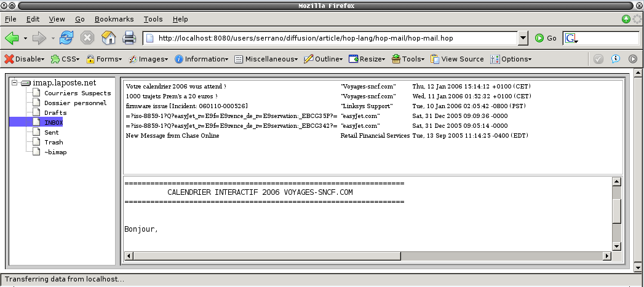Image resolution: width=644 pixels, height=287 pixels.
Task: Open easyJet message ending _EBCG342?=
Action: (x=232, y=125)
